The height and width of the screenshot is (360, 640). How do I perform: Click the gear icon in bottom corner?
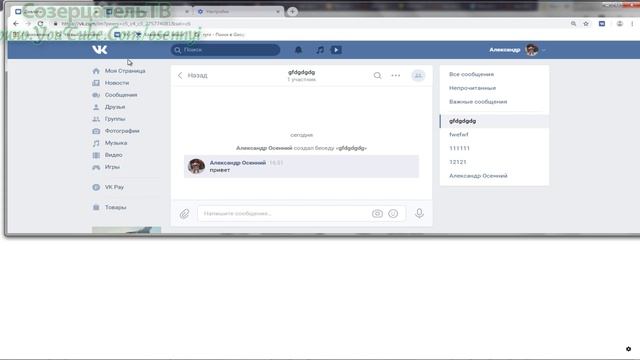(629, 349)
